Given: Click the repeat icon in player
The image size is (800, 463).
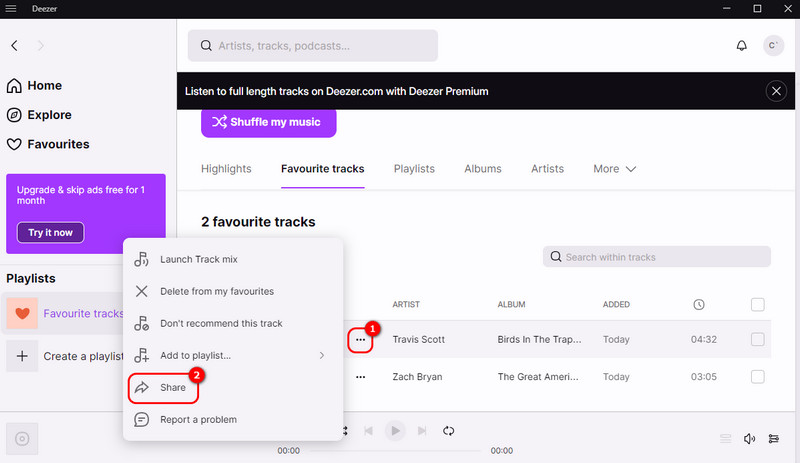Looking at the screenshot, I should [x=449, y=431].
